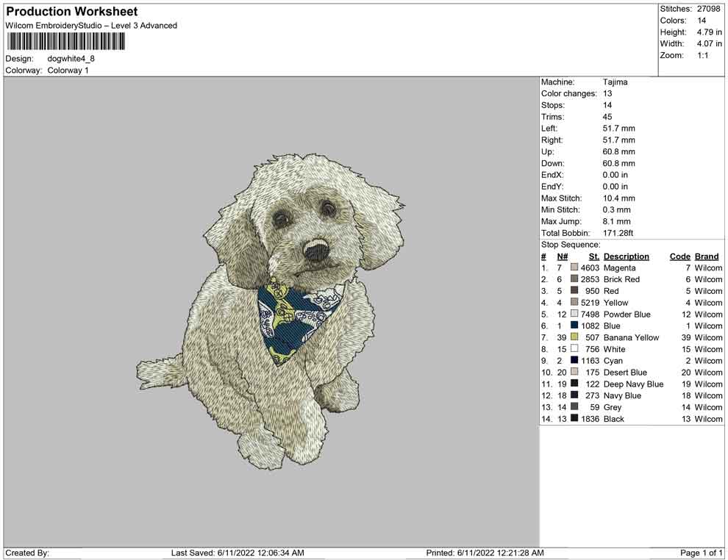Click the 'N#' column header
This screenshot has height=560, width=728.
coord(563,256)
